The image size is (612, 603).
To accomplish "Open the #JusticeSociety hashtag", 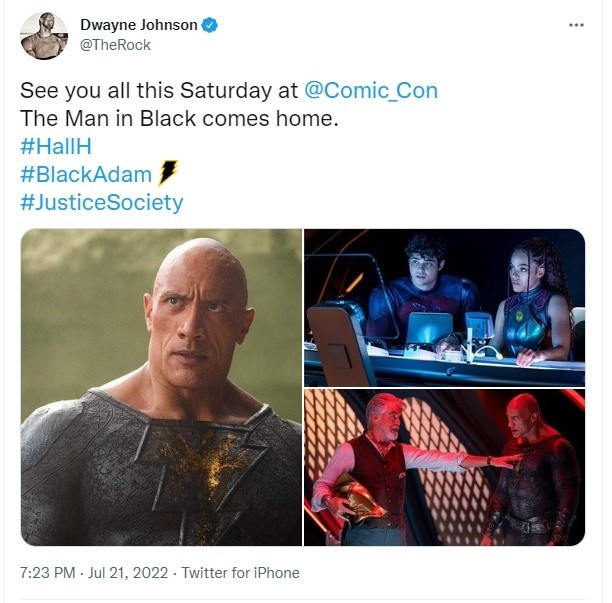I will 101,202.
